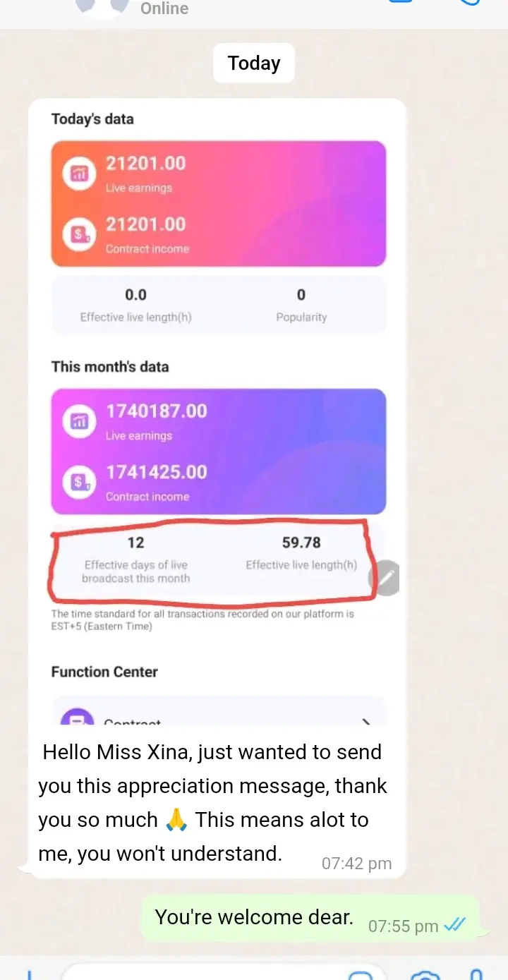Tap the Today date chip
This screenshot has width=508, height=980.
coord(254,63)
